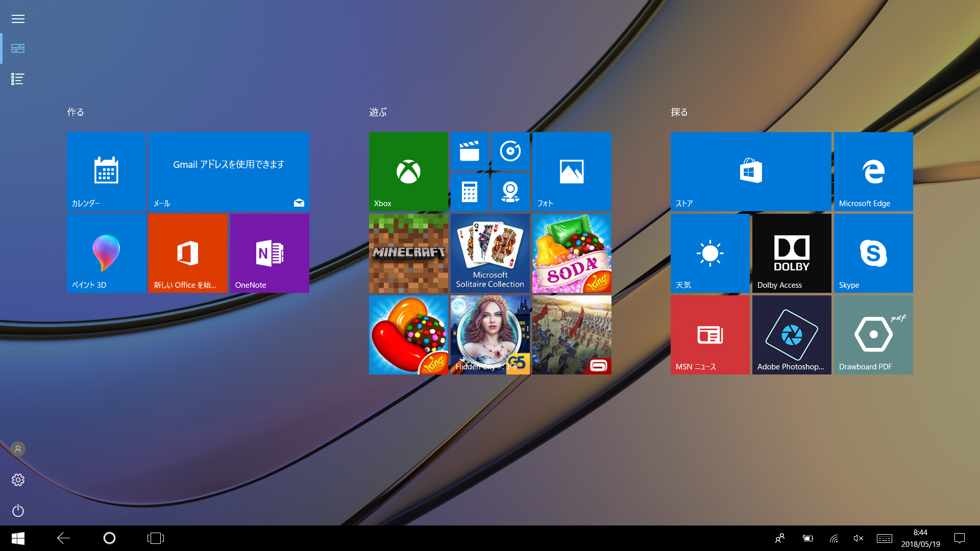
Task: Open the Power options menu
Action: pyautogui.click(x=18, y=511)
